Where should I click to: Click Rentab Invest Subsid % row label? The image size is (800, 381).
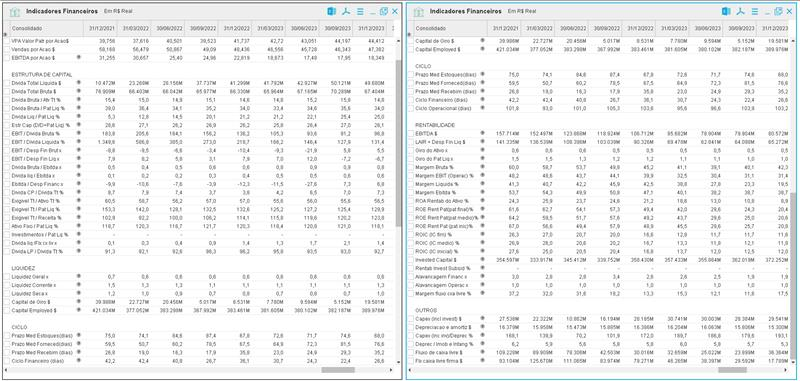[x=443, y=268]
